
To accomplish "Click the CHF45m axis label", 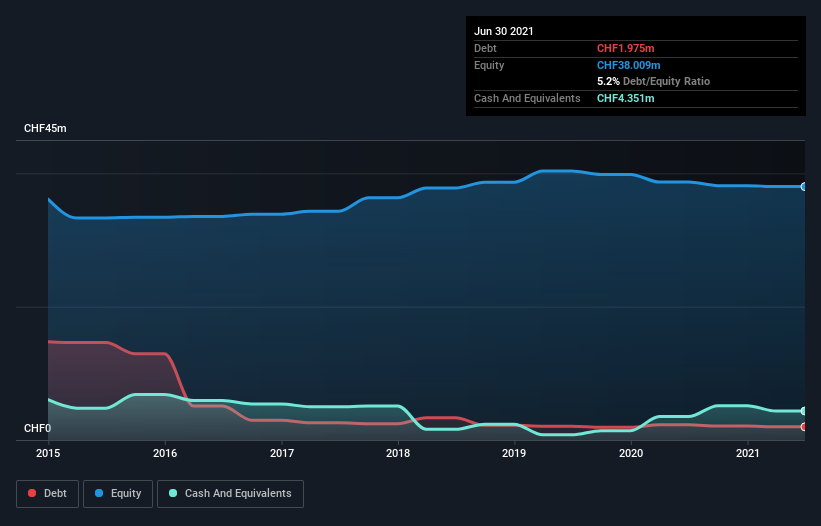I will (45, 128).
